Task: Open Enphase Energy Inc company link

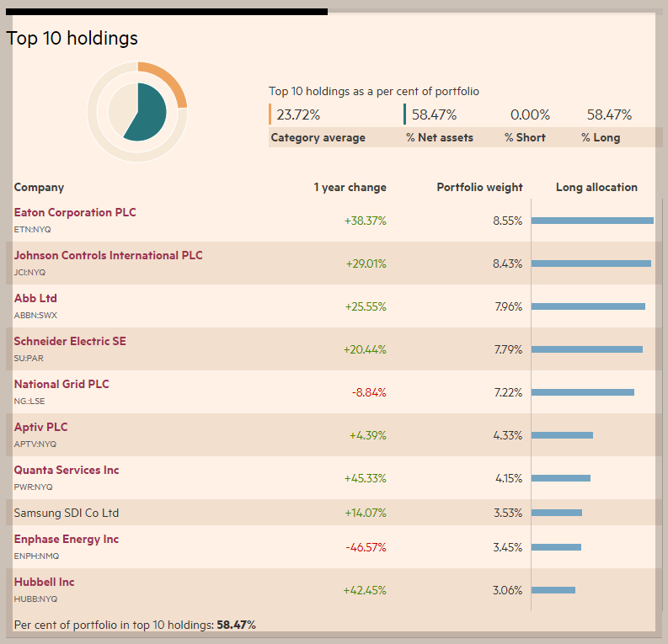Action: [x=66, y=540]
